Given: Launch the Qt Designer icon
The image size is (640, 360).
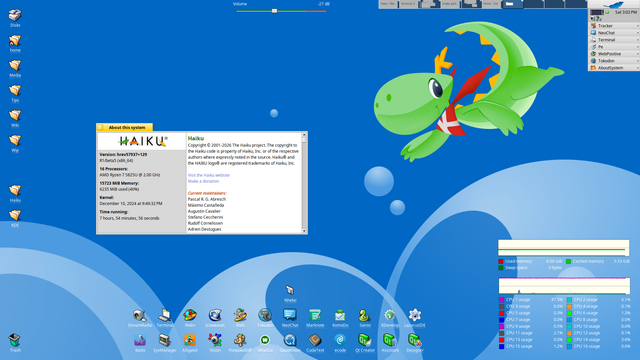Looking at the screenshot, I should [415, 340].
